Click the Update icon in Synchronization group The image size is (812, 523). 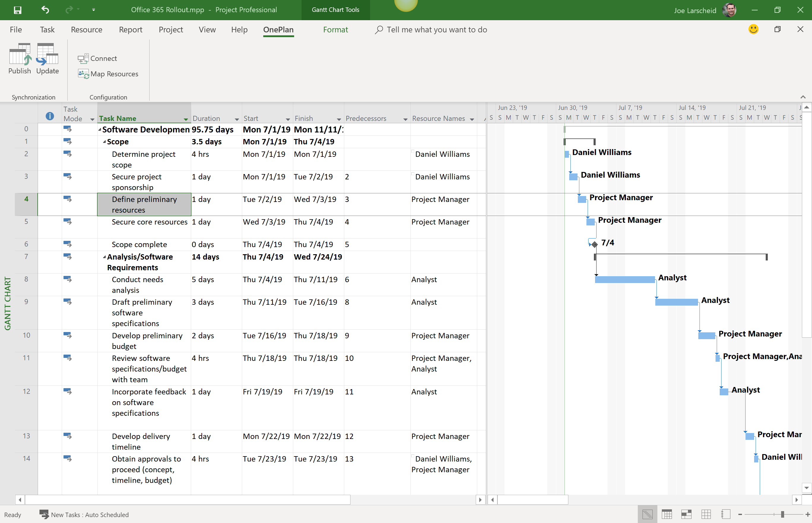tap(47, 59)
